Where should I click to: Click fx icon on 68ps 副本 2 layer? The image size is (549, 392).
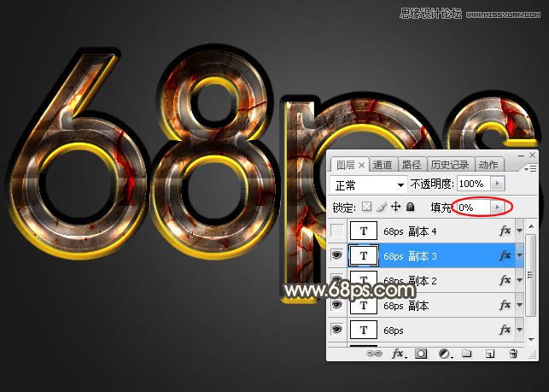coord(505,280)
